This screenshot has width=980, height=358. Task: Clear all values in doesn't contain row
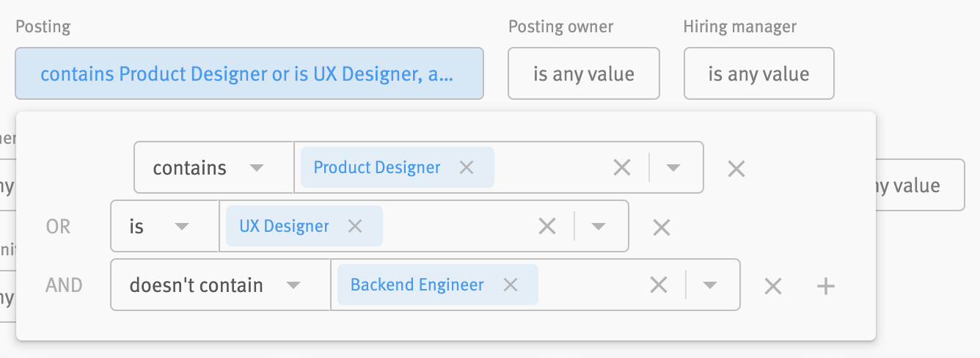[658, 285]
